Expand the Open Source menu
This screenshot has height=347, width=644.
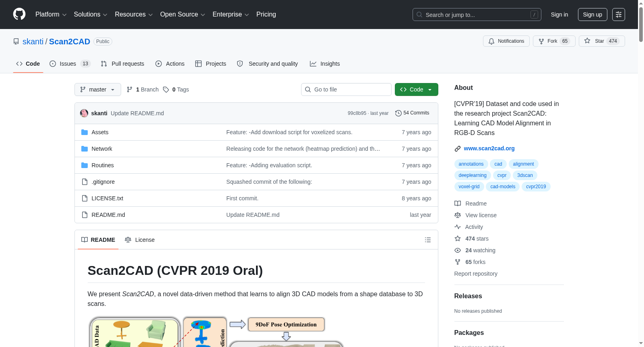tap(183, 15)
